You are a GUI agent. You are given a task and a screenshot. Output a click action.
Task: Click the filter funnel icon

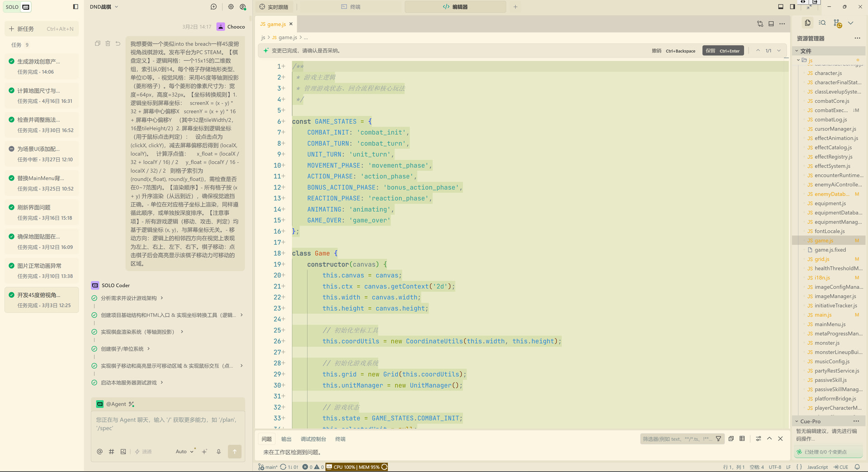pos(718,439)
